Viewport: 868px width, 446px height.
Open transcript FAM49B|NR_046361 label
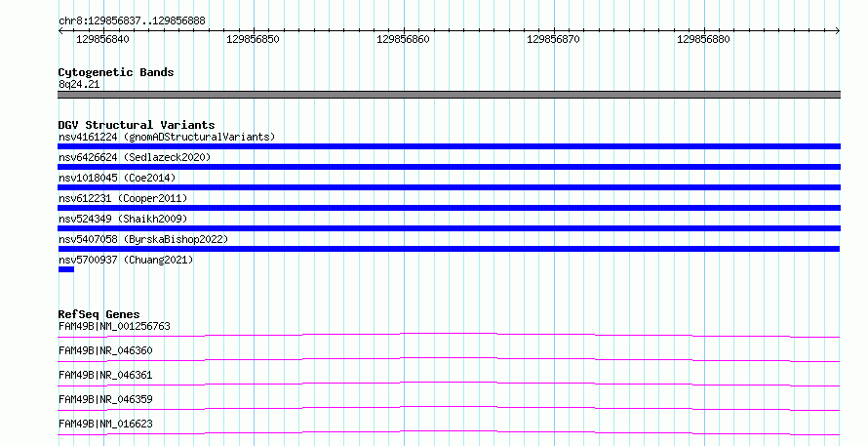105,375
